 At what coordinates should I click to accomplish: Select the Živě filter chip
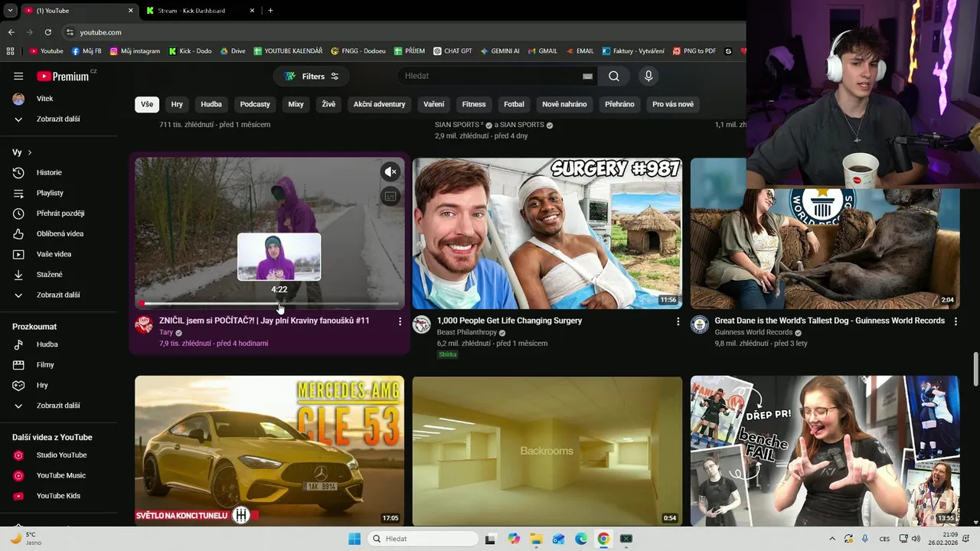click(328, 104)
